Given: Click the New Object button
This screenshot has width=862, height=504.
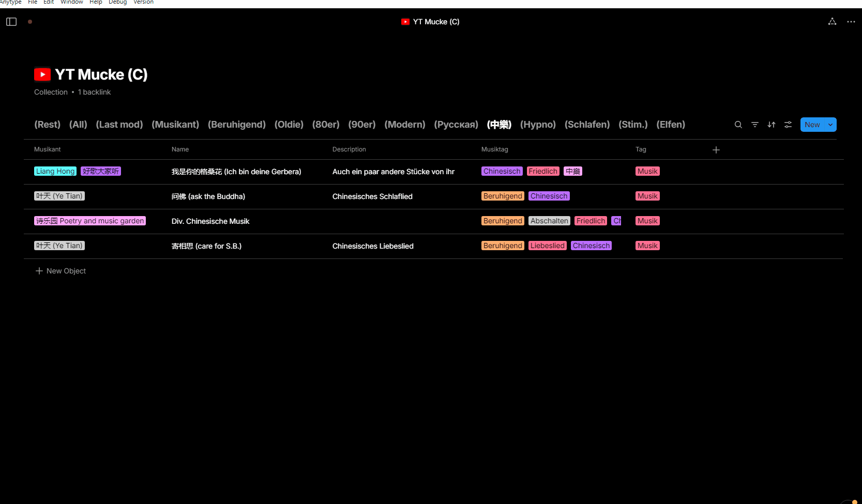Looking at the screenshot, I should [x=61, y=271].
